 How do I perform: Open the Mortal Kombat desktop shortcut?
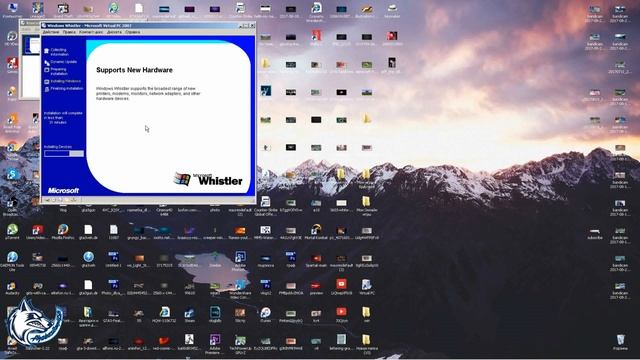[x=316, y=232]
